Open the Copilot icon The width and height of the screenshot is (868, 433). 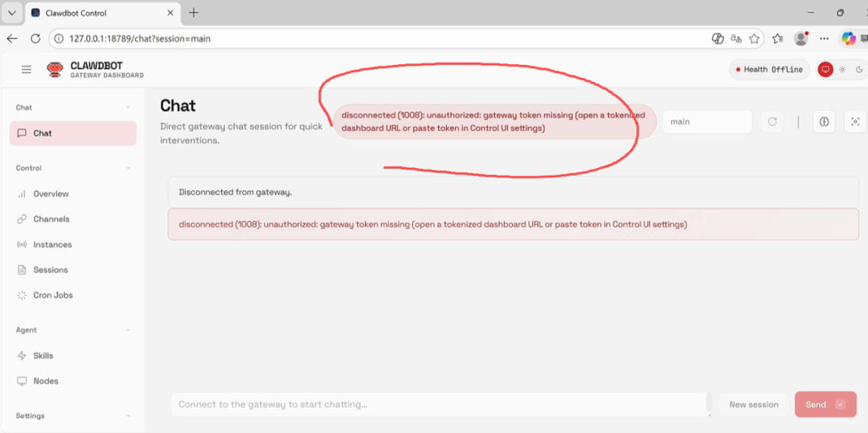pyautogui.click(x=849, y=38)
